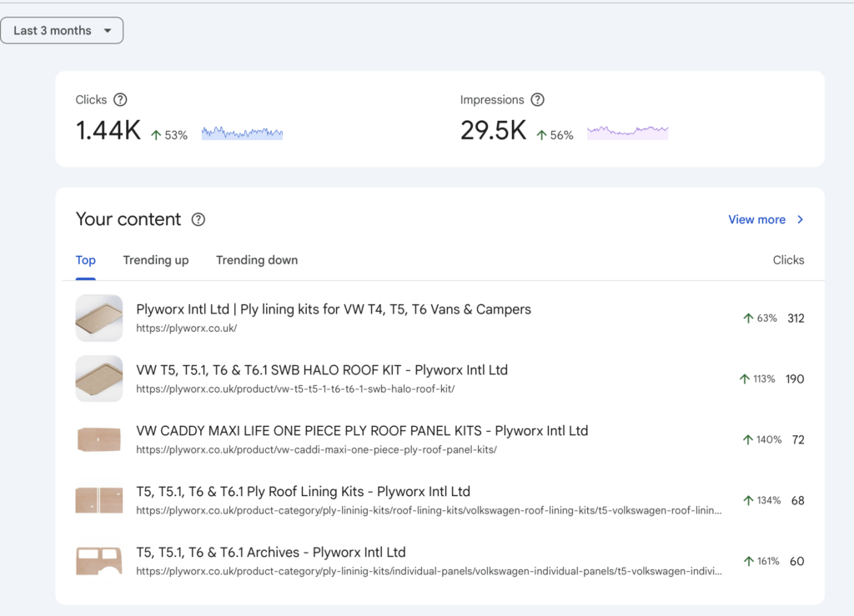
Task: Click the 140% increase indicator
Action: tap(762, 439)
